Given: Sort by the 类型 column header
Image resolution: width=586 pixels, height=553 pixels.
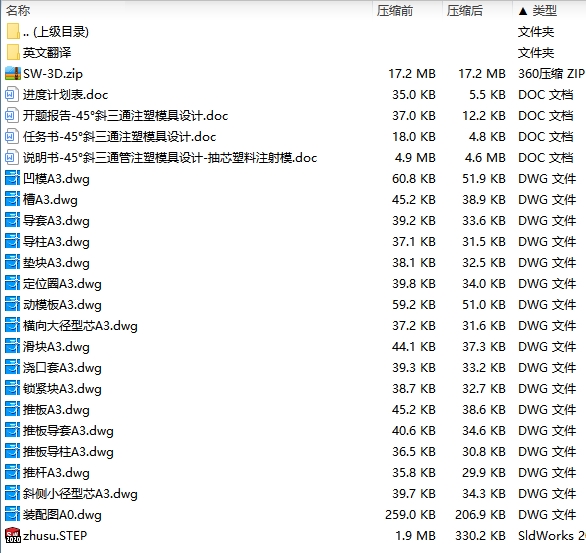Looking at the screenshot, I should 545,10.
